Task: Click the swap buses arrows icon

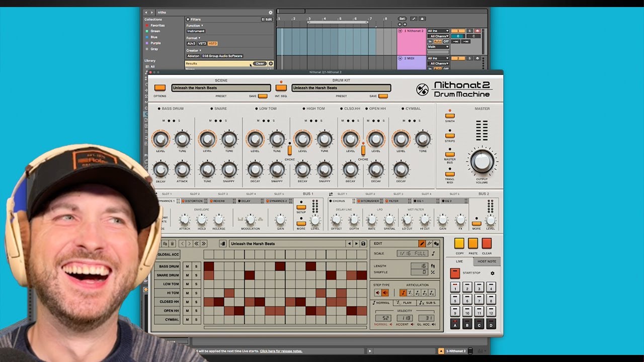Action: tap(331, 194)
